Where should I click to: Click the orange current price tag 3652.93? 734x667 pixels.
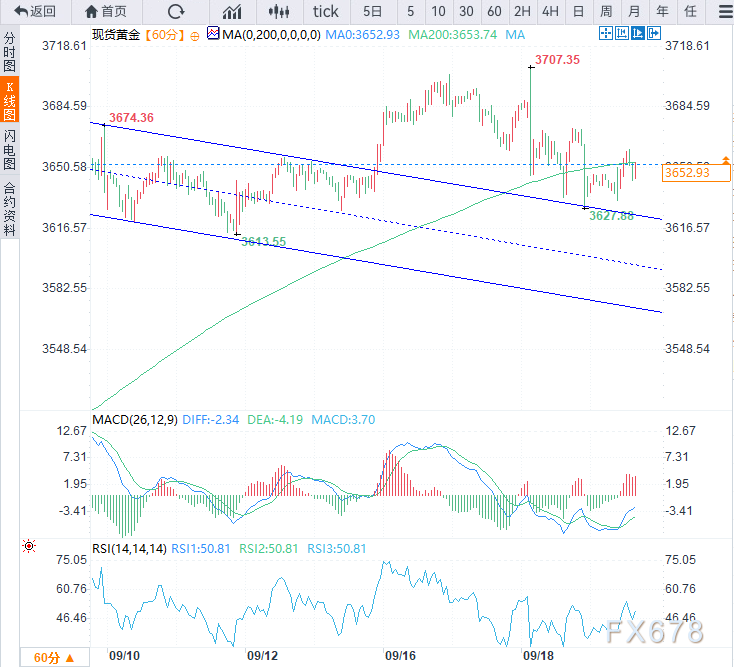tap(686, 173)
